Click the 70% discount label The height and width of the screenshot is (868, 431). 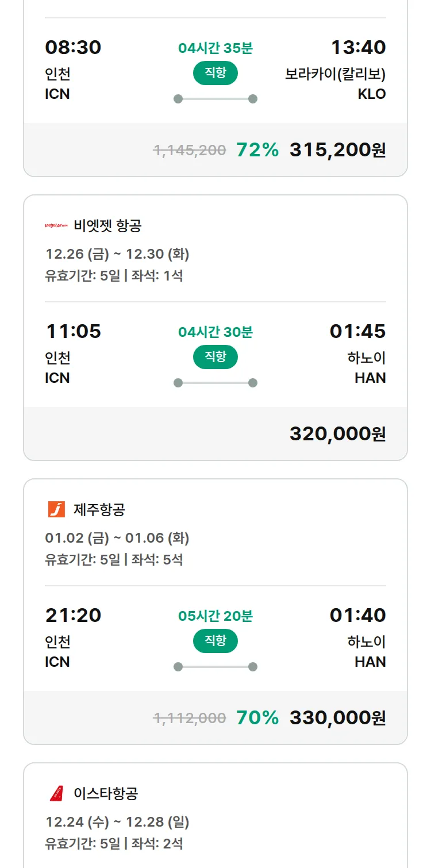point(257,718)
